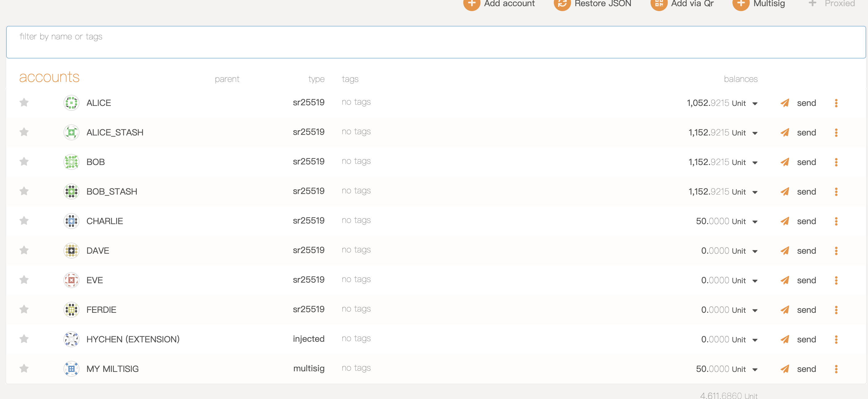The image size is (868, 399).
Task: Expand MY MILTISIG balance dropdown arrow
Action: pyautogui.click(x=755, y=370)
